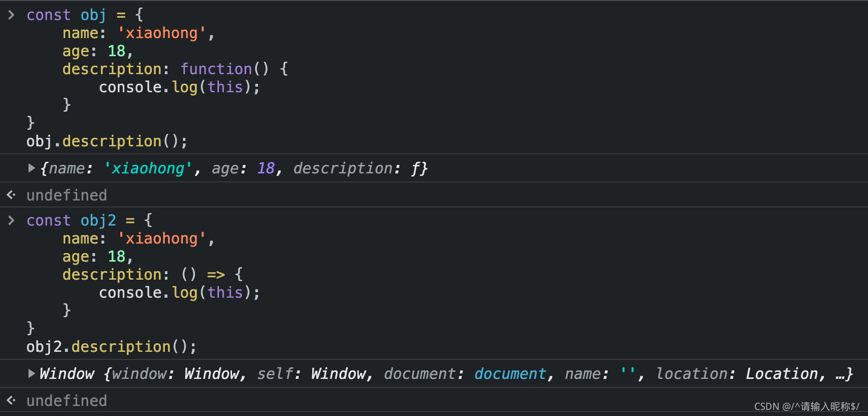Click 'console.log(this);' in obj2 snippet

coord(179,293)
